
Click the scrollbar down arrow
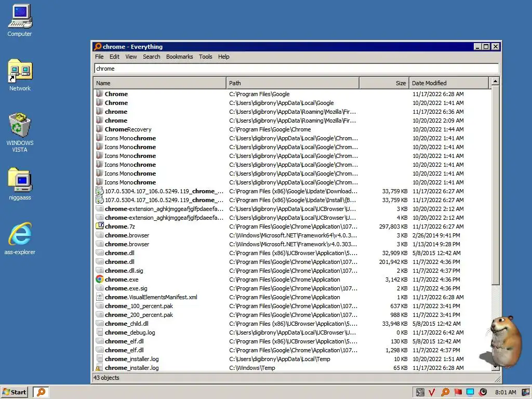coord(495,367)
